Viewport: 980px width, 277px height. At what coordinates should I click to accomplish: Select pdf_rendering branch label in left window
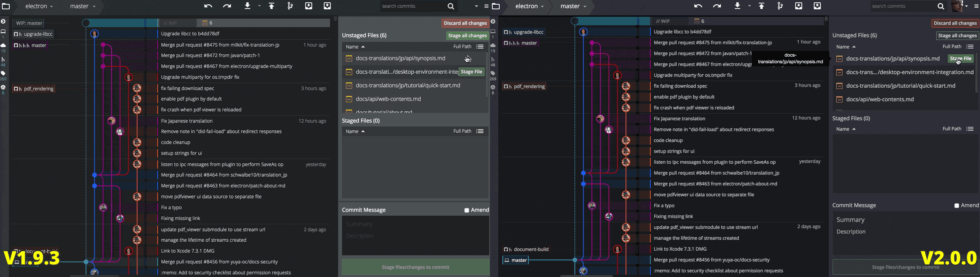coord(34,89)
